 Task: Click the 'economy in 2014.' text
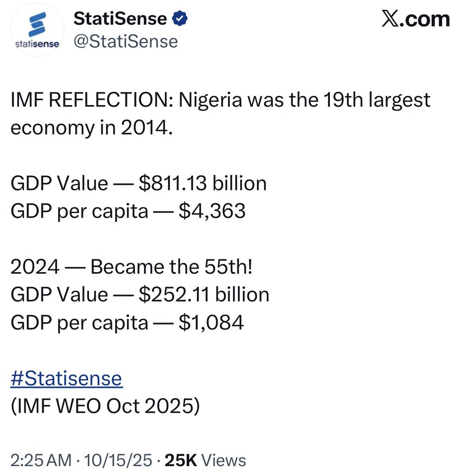point(92,128)
